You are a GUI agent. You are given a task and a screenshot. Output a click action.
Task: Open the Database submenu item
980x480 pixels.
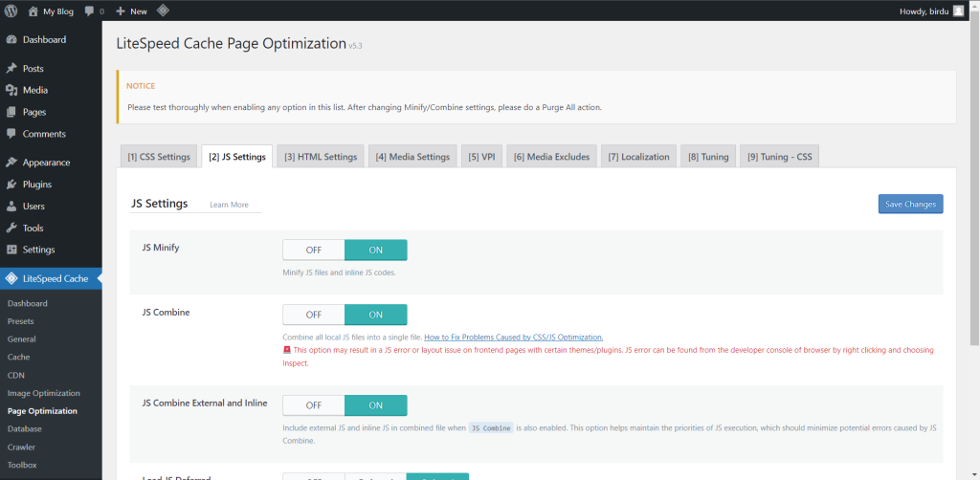[24, 429]
